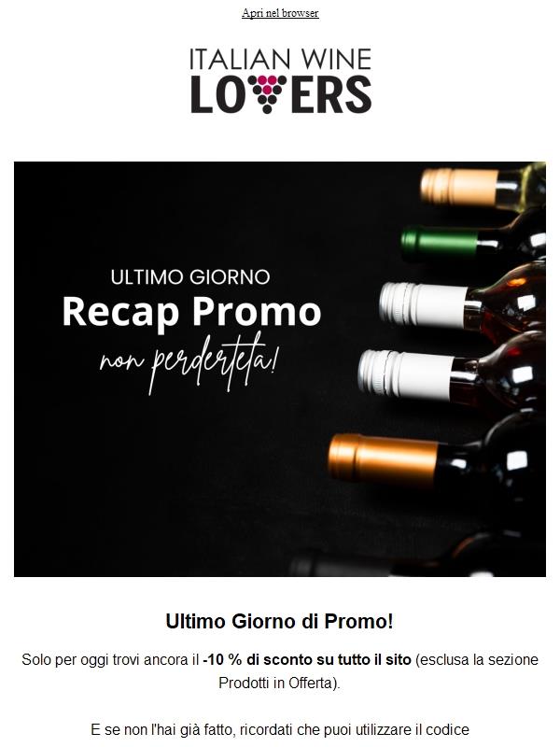The image size is (560, 747).
Task: Click the 'ITALIAN WINE' text in the logo
Action: [280, 60]
